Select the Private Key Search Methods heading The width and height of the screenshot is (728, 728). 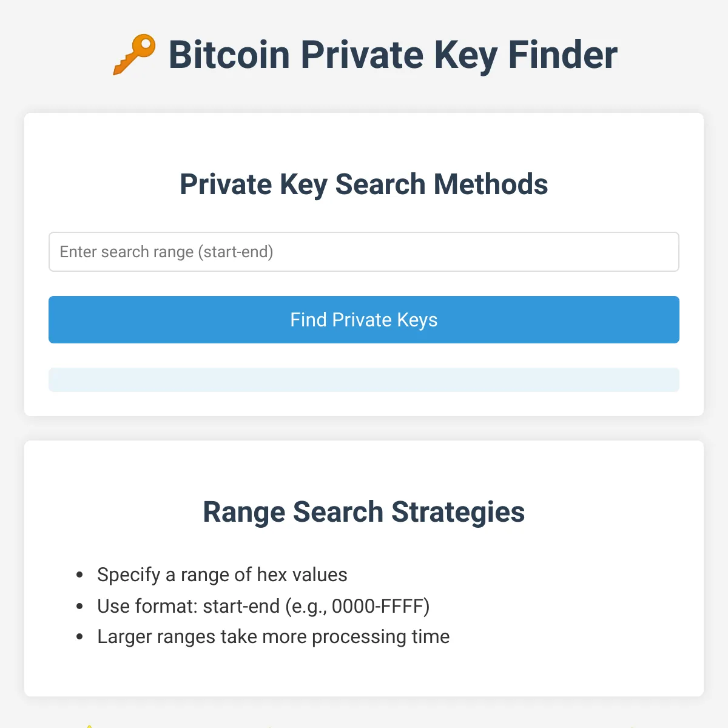(x=364, y=184)
